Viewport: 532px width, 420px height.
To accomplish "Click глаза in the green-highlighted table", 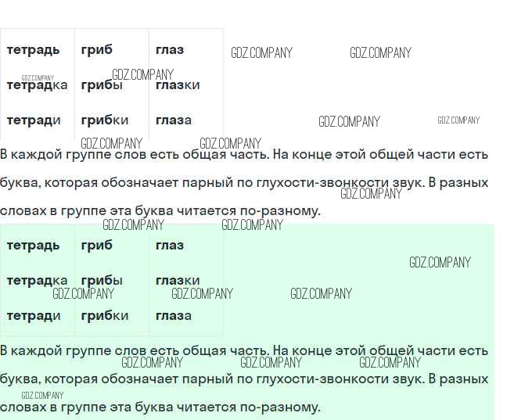I will click(x=174, y=316).
